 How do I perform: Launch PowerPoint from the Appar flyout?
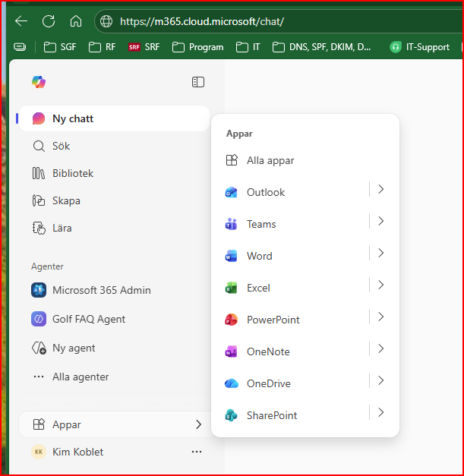coord(293,320)
